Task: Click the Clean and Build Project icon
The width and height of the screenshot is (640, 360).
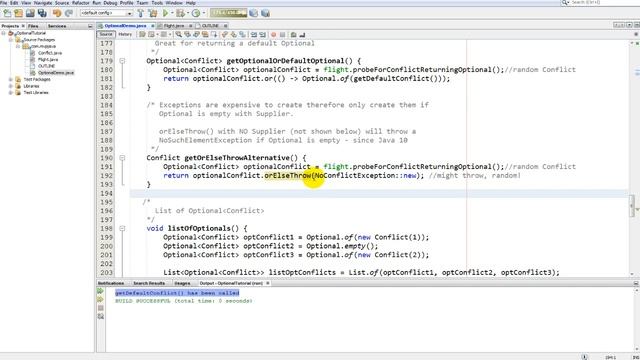Action: coord(153,13)
